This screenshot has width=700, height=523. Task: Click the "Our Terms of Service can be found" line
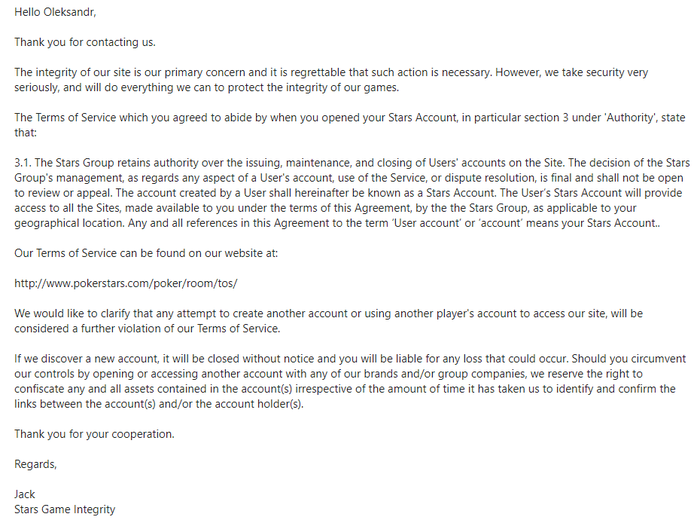146,253
